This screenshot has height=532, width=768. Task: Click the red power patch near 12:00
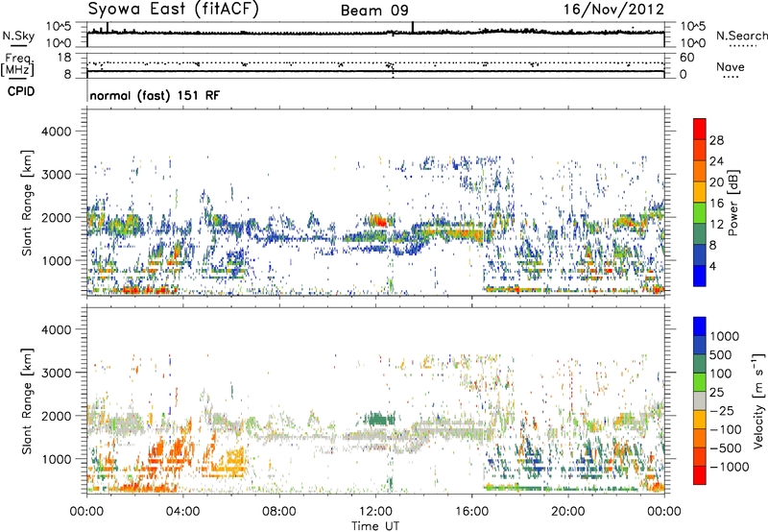(378, 221)
